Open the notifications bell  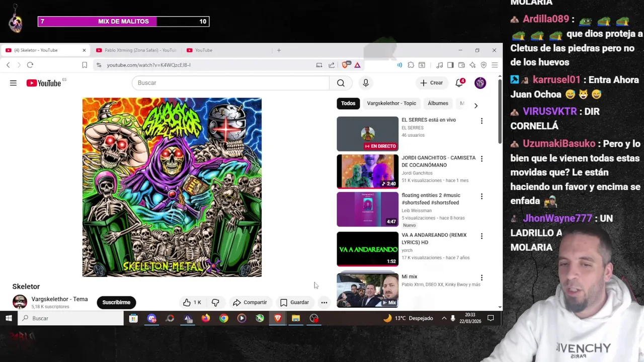(459, 83)
